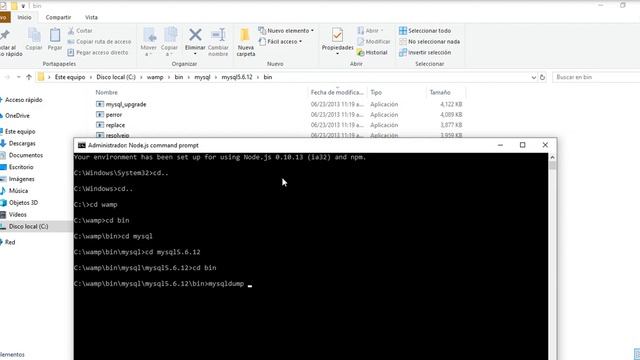Image resolution: width=640 pixels, height=360 pixels.
Task: Select the replace file
Action: [x=116, y=125]
